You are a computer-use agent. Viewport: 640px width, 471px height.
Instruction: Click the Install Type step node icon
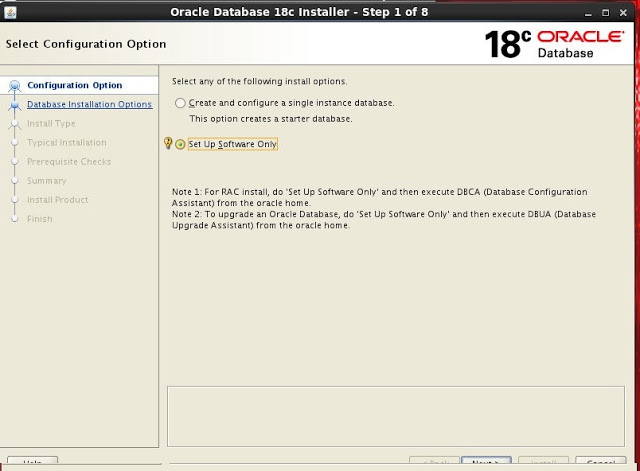pyautogui.click(x=14, y=124)
